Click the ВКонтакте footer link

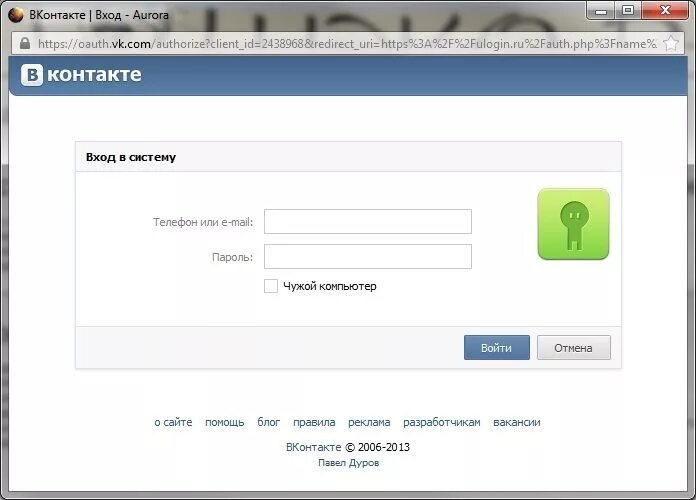click(x=313, y=447)
